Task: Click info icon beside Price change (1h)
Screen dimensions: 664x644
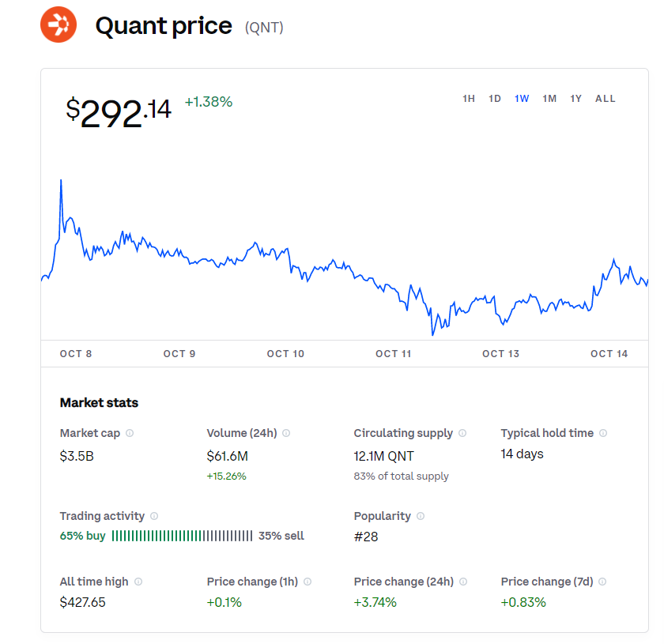Action: (307, 582)
